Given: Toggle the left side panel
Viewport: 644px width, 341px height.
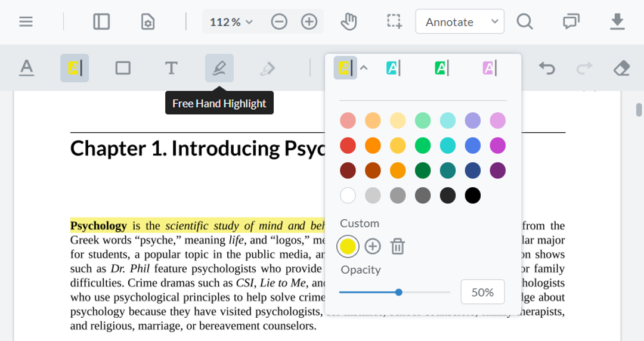Looking at the screenshot, I should click(101, 21).
